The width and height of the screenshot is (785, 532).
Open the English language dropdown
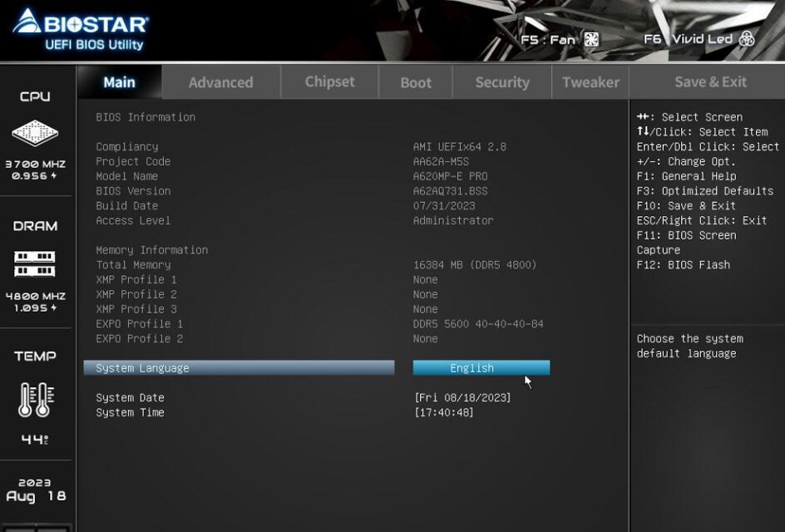(x=481, y=368)
